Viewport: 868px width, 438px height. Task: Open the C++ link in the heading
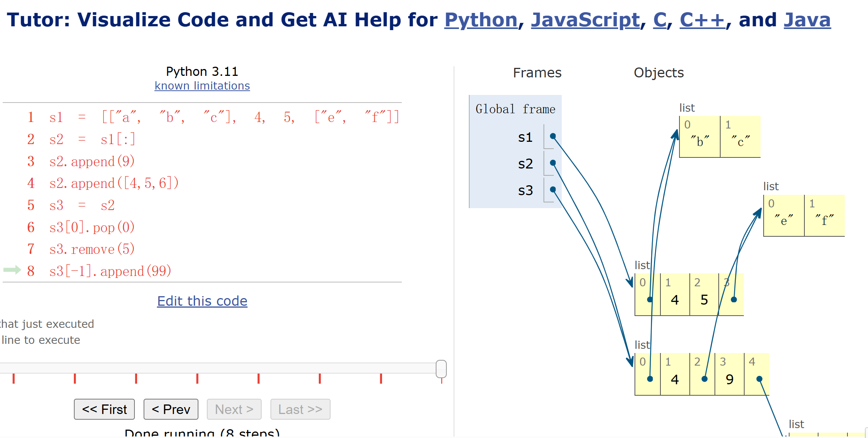pos(702,20)
